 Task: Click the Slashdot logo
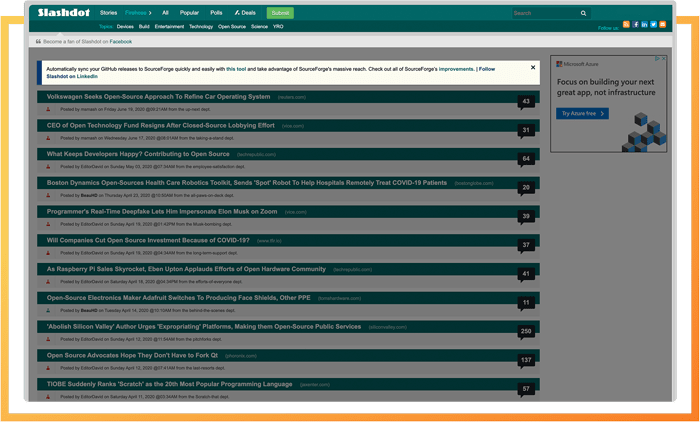(x=63, y=13)
